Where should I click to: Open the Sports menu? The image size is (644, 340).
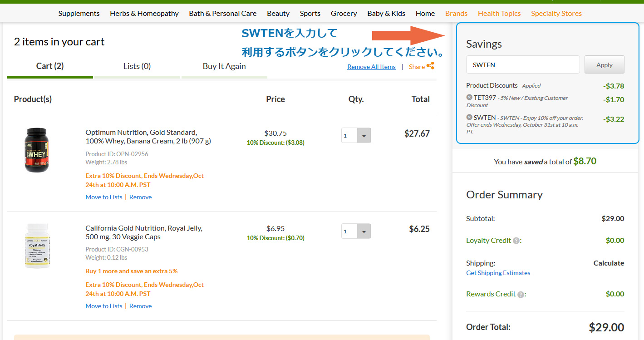point(310,13)
